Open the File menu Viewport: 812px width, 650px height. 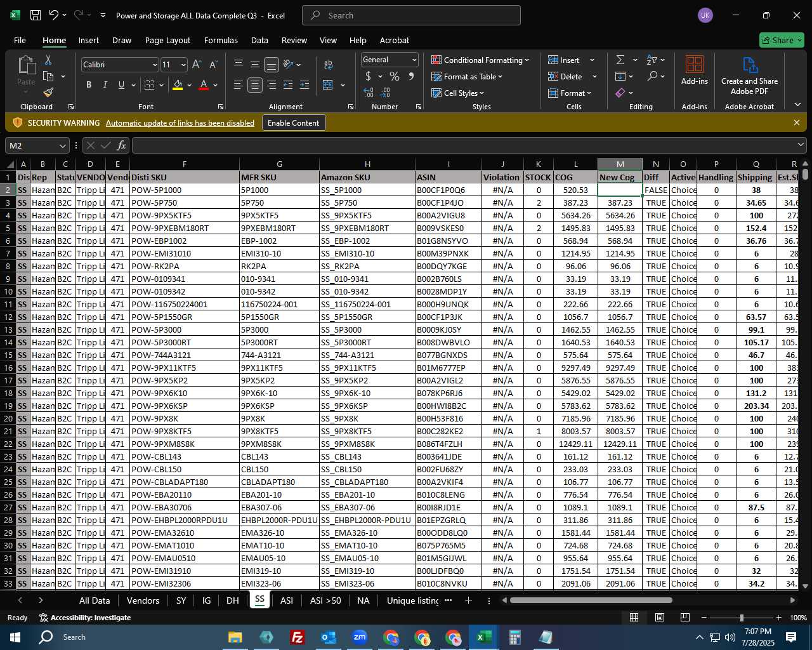point(20,40)
